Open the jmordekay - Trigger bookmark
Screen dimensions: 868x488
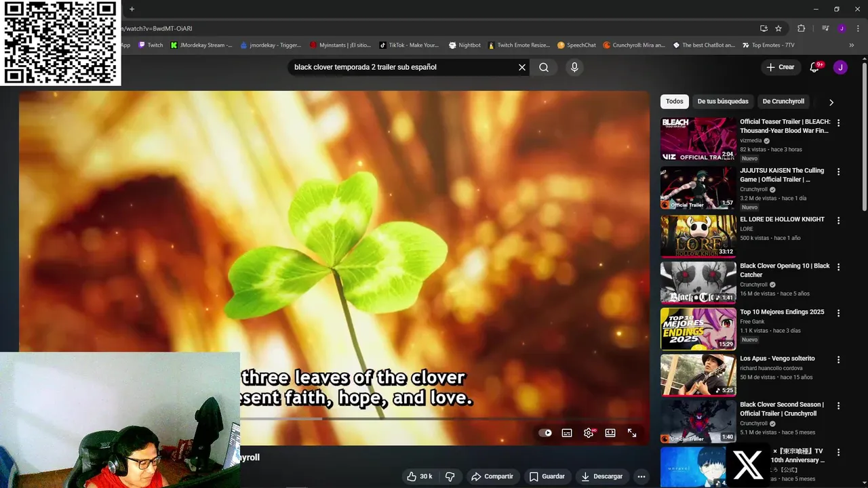tap(271, 45)
